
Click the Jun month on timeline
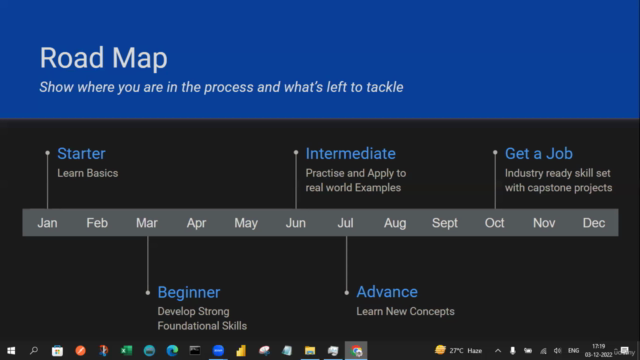296,223
